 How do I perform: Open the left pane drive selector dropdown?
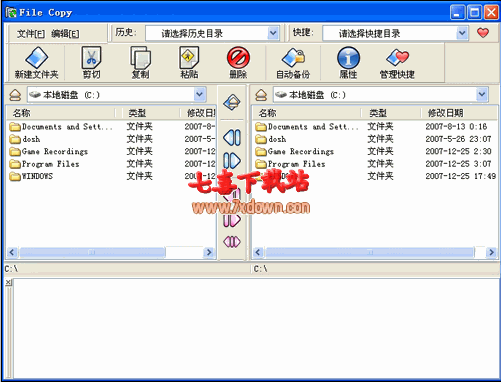[199, 95]
